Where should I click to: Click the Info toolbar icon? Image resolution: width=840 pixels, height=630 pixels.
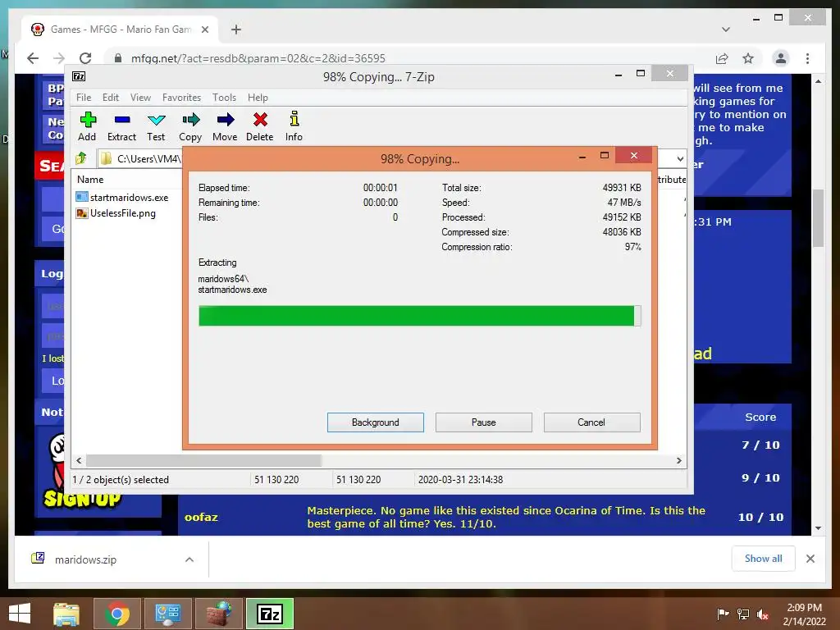(294, 126)
